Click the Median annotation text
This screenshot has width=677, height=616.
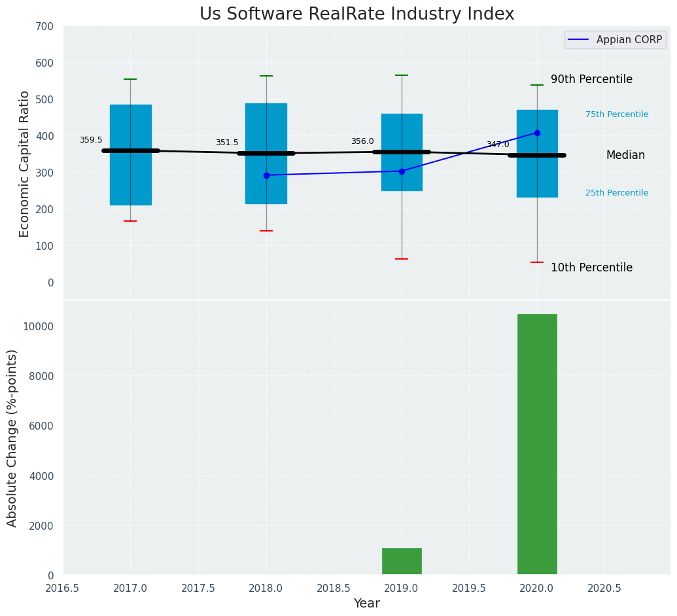point(625,156)
